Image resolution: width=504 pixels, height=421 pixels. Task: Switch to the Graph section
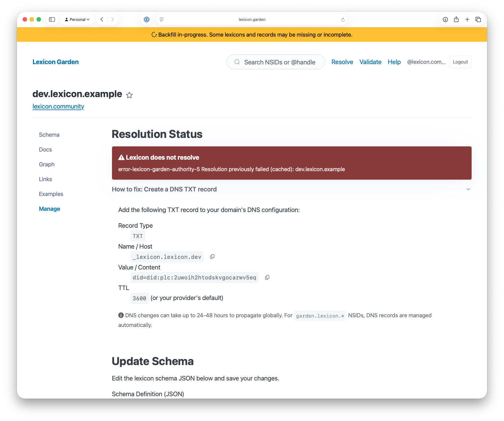[47, 165]
